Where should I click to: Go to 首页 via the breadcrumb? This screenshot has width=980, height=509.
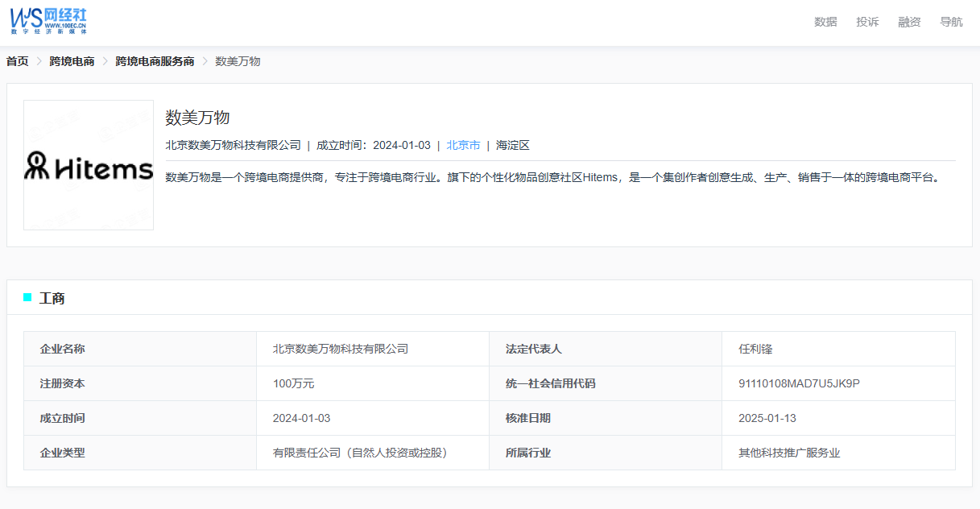tap(15, 60)
